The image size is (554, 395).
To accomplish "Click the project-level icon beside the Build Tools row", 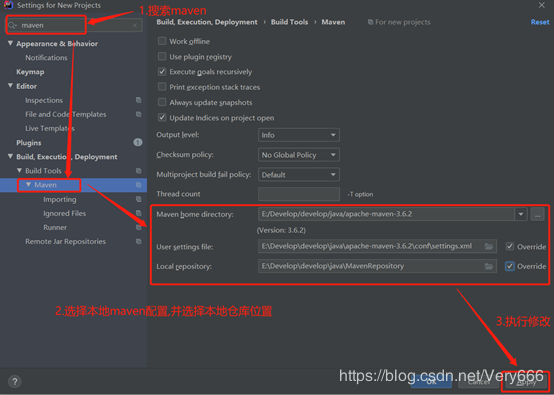I will click(x=138, y=171).
